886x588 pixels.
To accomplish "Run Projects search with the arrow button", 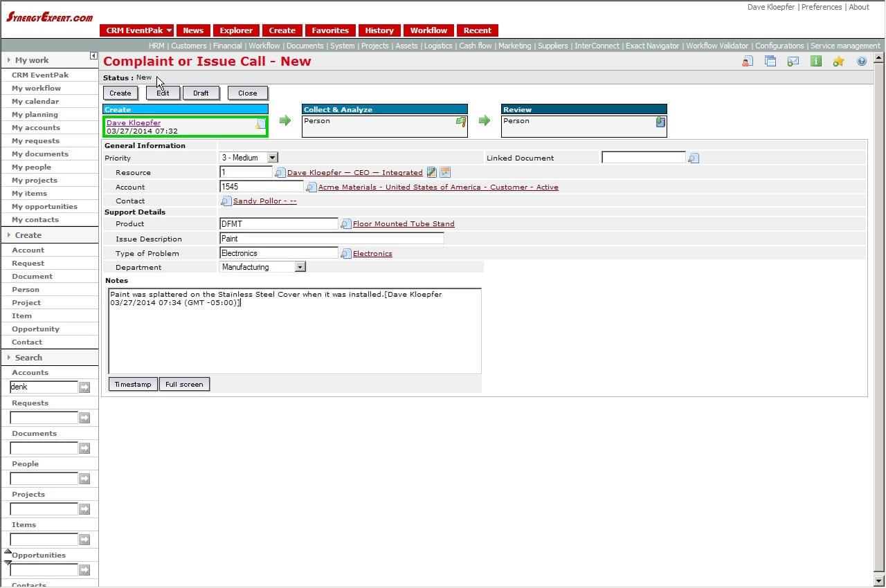I will click(84, 509).
